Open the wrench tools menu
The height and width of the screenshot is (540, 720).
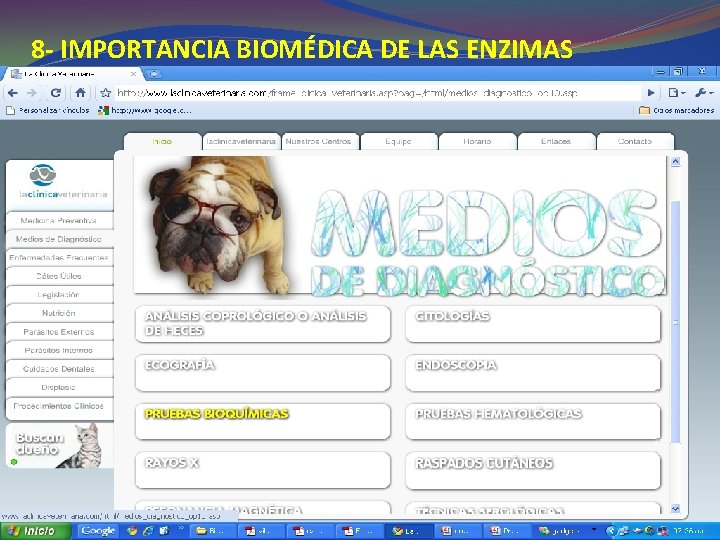[704, 93]
